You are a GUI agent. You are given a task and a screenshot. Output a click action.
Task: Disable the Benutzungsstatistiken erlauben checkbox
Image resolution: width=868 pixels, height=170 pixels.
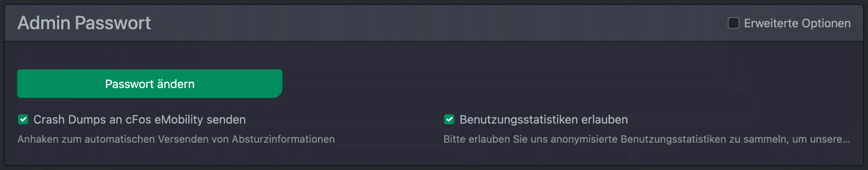click(449, 120)
